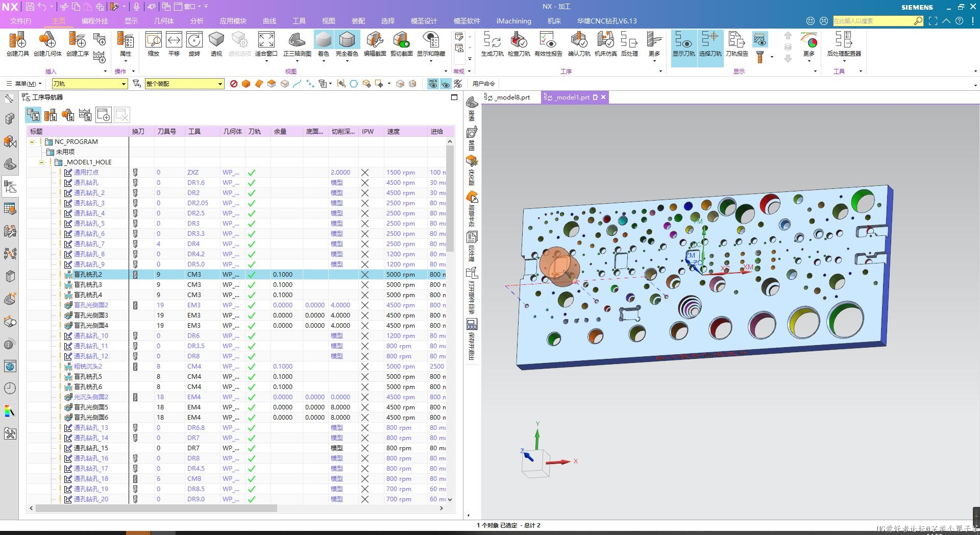The height and width of the screenshot is (535, 980).
Task: Open 有效性报告 (Validity Report)
Action: pos(548,43)
